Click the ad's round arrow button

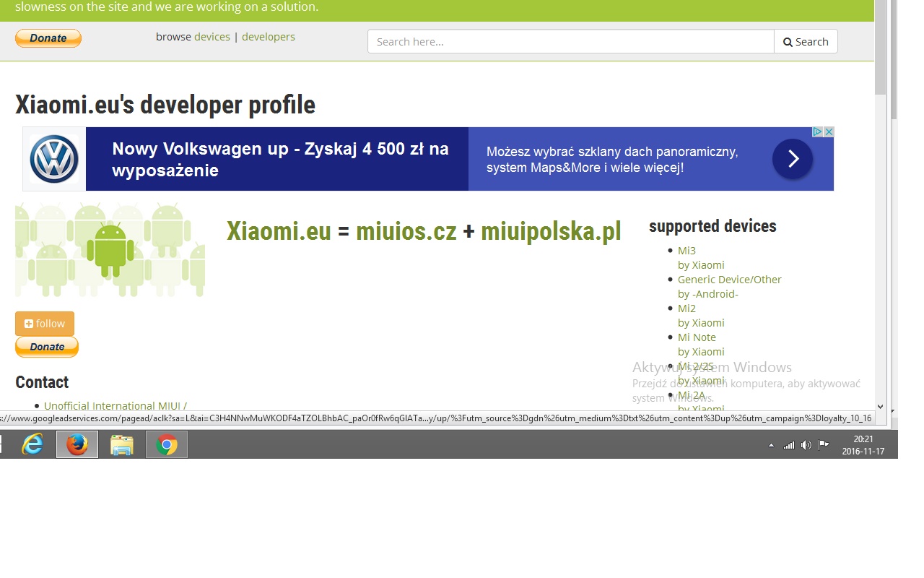pos(792,159)
